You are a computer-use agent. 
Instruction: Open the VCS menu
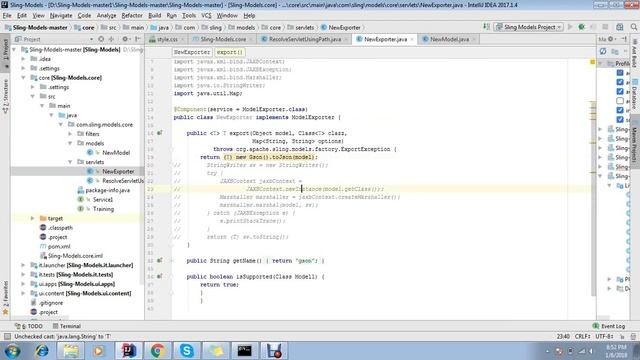pos(206,16)
